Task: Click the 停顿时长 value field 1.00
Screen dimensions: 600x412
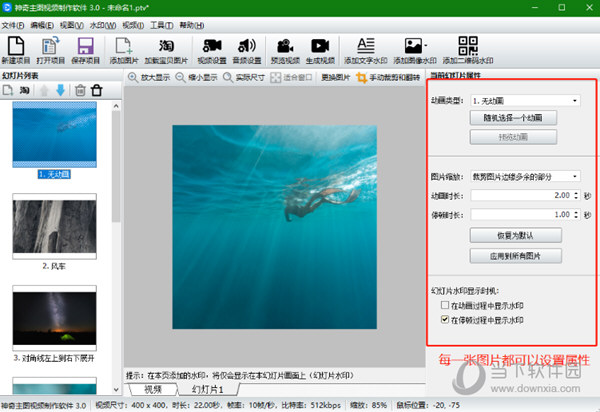Action: [x=522, y=215]
